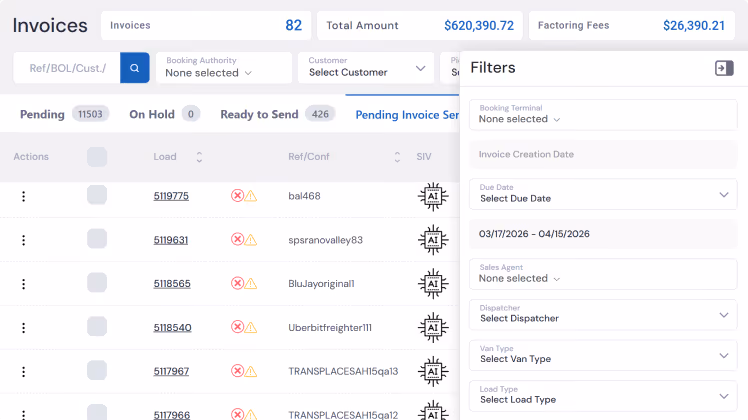Click warning triangle icon for load 5119631
Screen dimensions: 748x420
click(250, 240)
